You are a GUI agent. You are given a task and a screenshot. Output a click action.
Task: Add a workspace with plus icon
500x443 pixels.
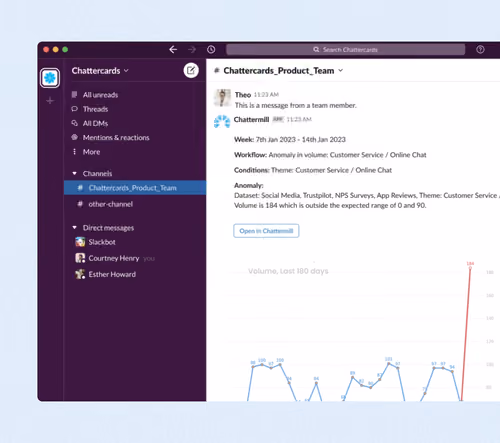click(50, 100)
